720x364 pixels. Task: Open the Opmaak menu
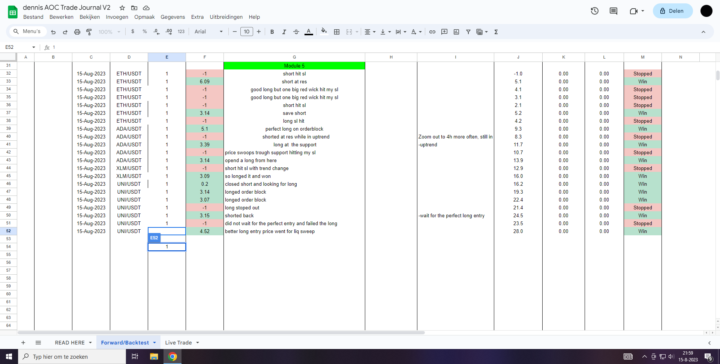click(145, 17)
